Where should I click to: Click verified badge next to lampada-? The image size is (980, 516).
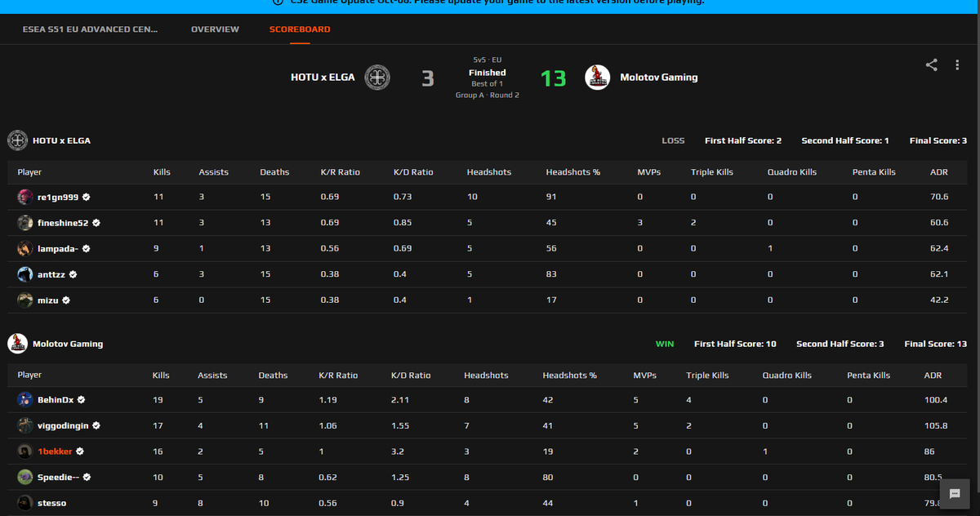pos(86,249)
